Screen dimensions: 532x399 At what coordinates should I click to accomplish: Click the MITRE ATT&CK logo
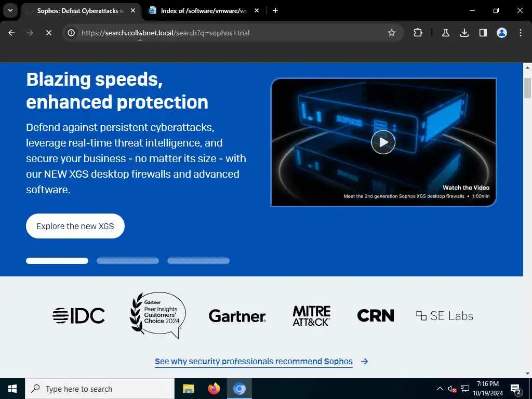[312, 316]
